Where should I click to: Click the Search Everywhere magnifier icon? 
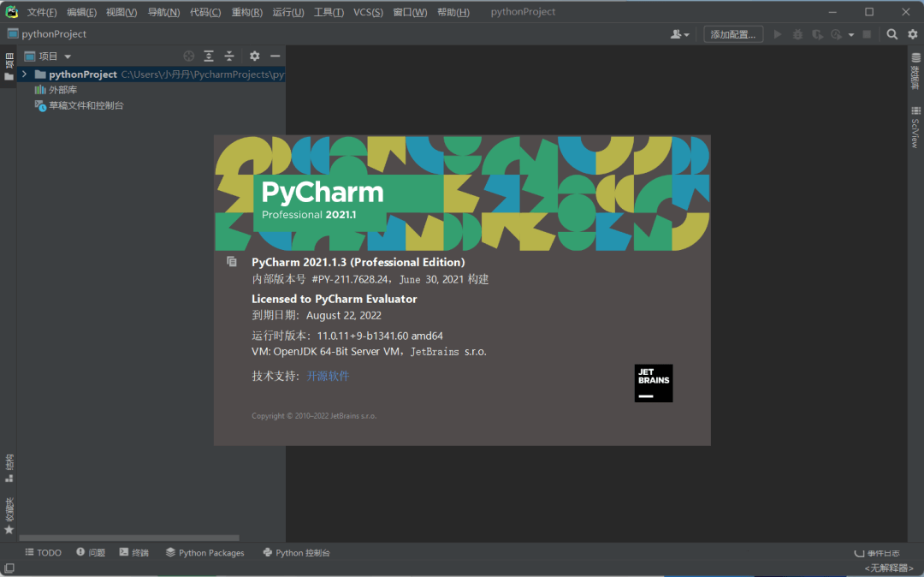(891, 34)
